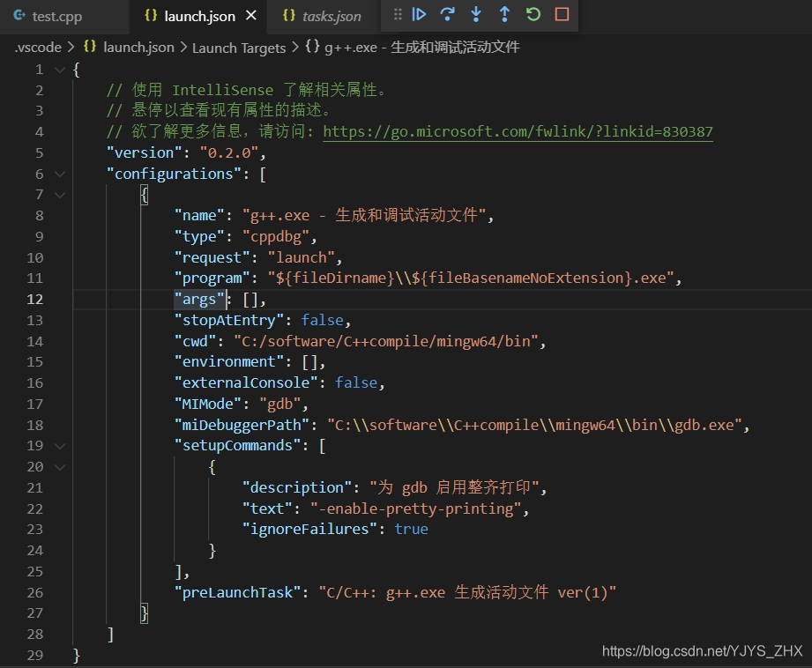Click the preLaunchTask value ending ver(1)
Image resolution: width=812 pixels, height=668 pixels.
pos(467,592)
